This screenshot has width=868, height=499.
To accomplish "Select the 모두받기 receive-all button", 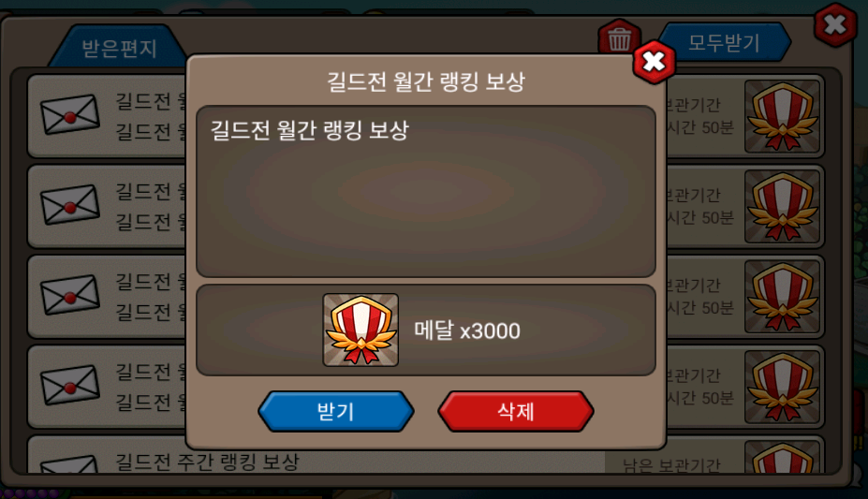I will tap(724, 42).
